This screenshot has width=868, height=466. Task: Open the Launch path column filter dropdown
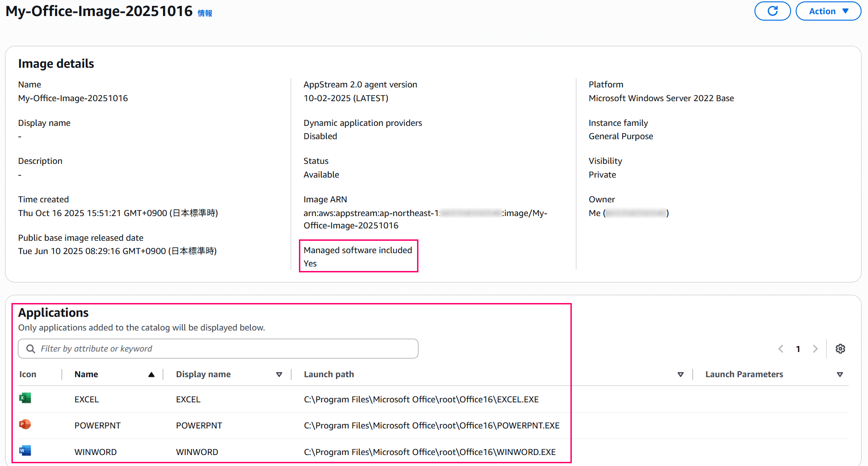(681, 374)
